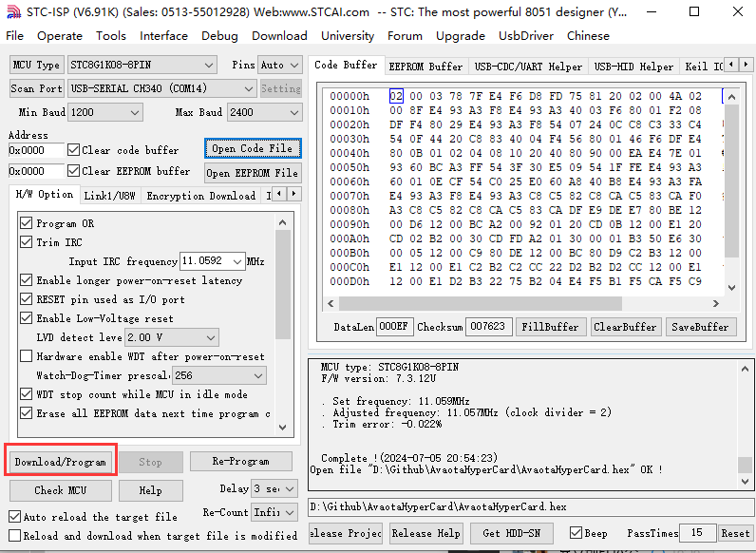Enable Hardware enable WDT after power-on-reset
Image resolution: width=756 pixels, height=553 pixels.
pos(26,356)
